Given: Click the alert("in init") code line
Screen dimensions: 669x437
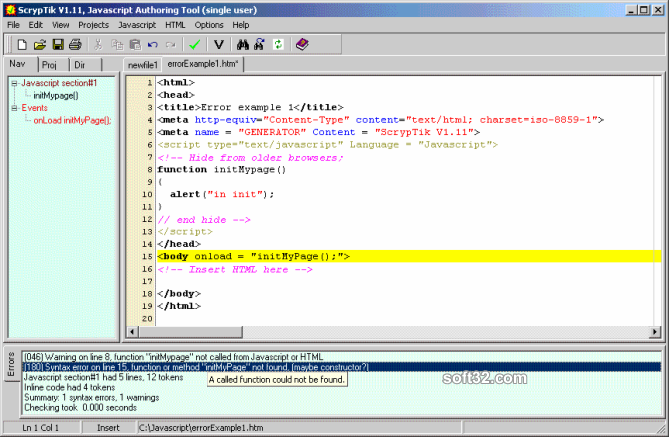Looking at the screenshot, I should click(222, 195).
